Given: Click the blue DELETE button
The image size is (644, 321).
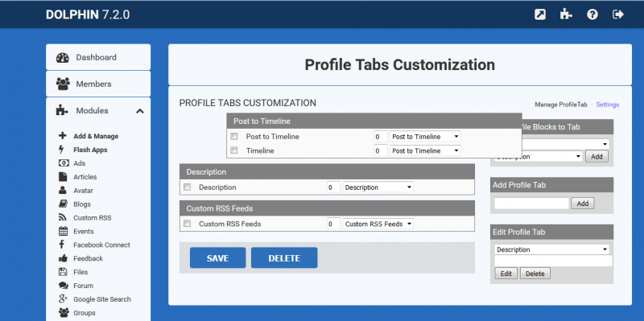Looking at the screenshot, I should point(284,257).
